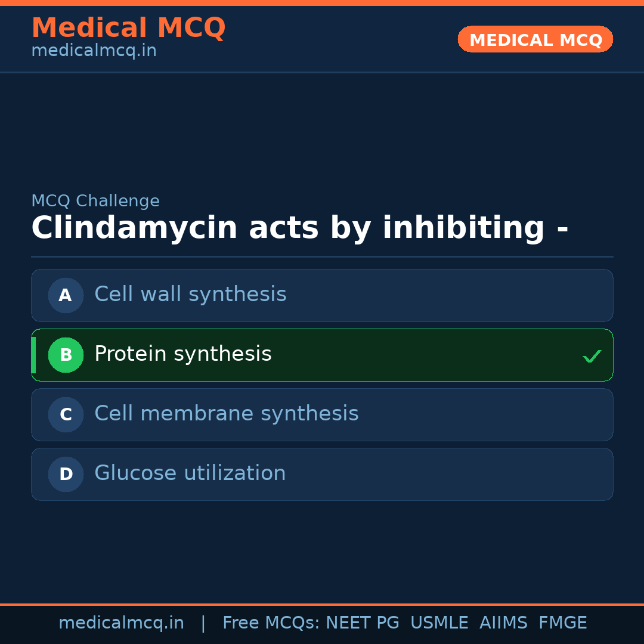The height and width of the screenshot is (644, 644).
Task: Open the Medical MCQ header title
Action: pos(128,28)
